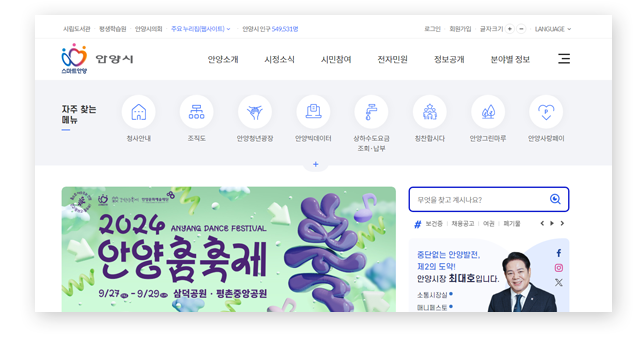Open the 전자민원 menu

point(392,59)
